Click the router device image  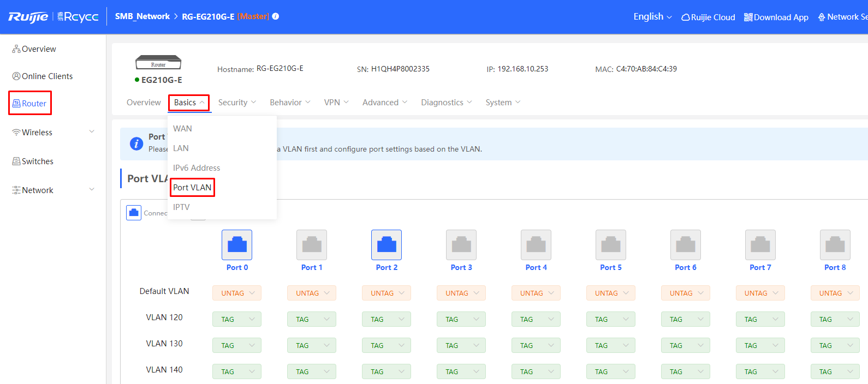[x=158, y=62]
